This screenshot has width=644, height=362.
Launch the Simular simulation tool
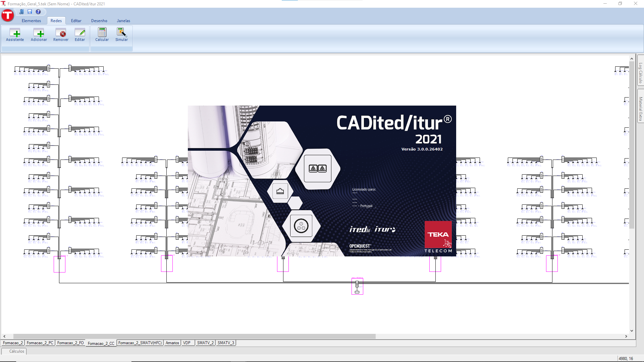121,35
